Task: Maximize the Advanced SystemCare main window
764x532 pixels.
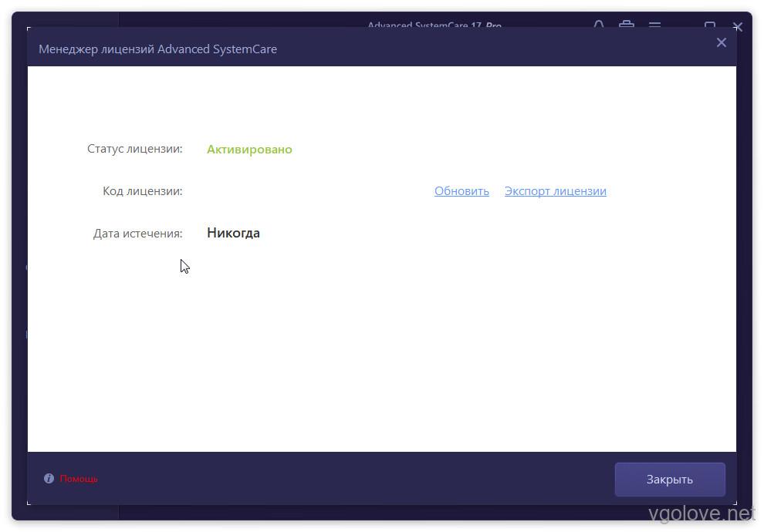Action: click(x=710, y=25)
